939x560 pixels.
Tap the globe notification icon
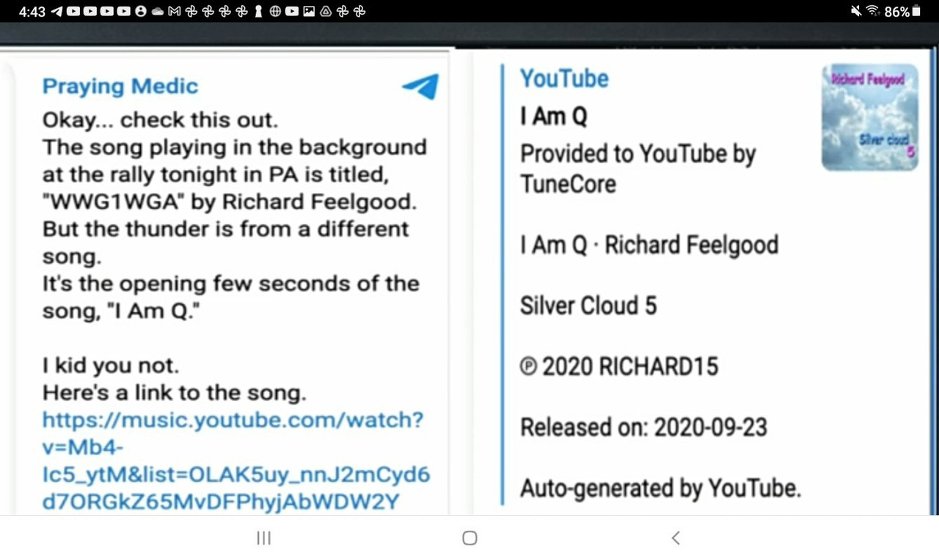tap(275, 12)
